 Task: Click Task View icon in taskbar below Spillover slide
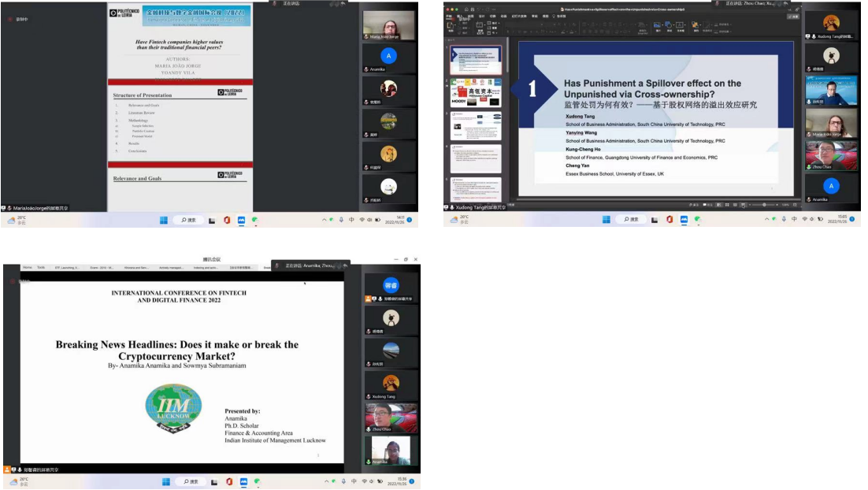point(655,219)
